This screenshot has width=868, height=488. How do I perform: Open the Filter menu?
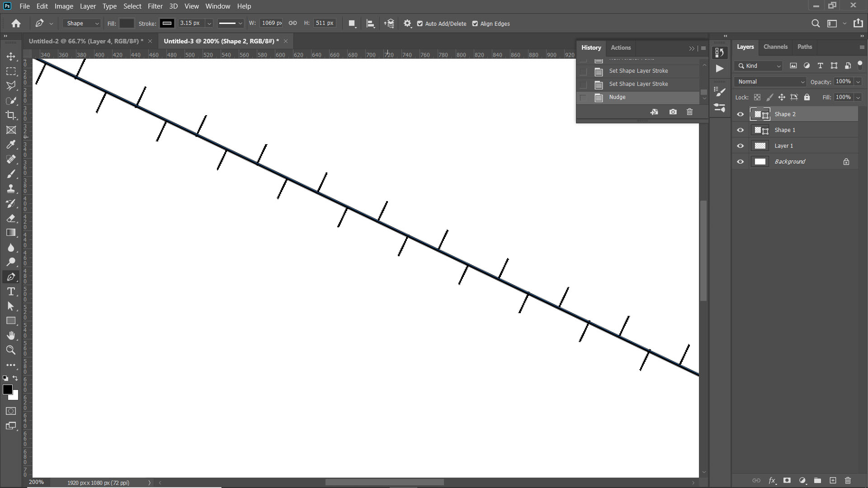(155, 6)
